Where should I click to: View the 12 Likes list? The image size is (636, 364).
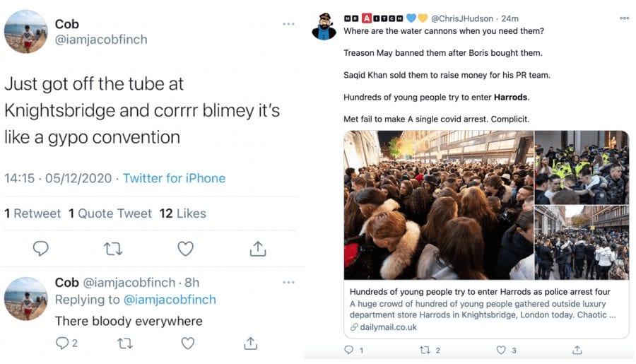pos(182,213)
